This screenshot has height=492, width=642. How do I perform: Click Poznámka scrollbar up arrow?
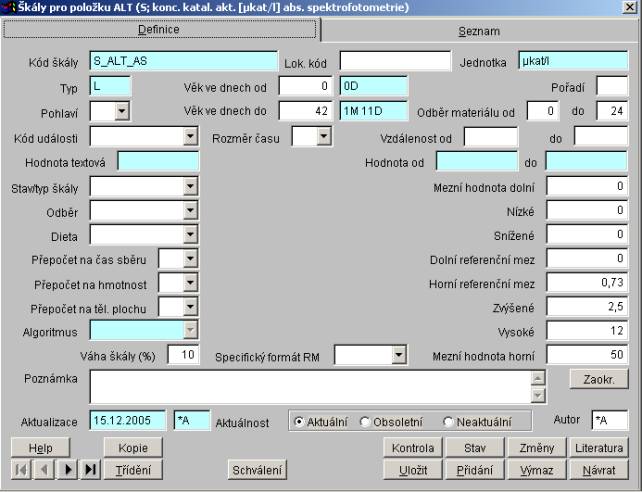pos(539,378)
